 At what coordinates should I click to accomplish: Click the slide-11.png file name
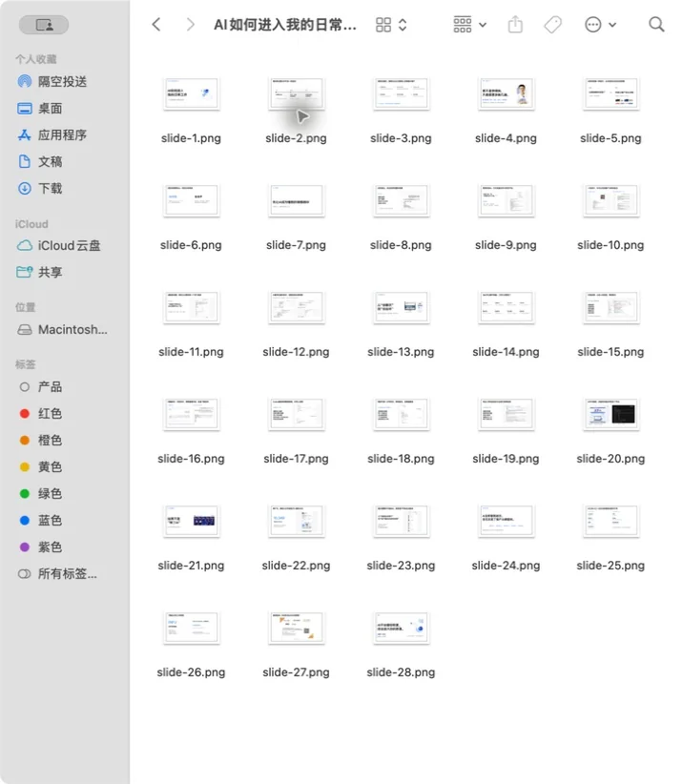[x=191, y=352]
